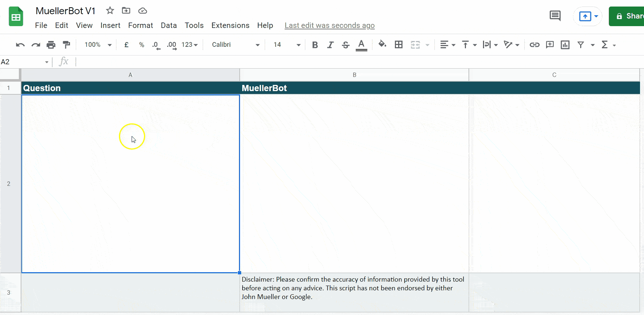Open the fill color picker
The width and height of the screenshot is (644, 315).
(382, 44)
